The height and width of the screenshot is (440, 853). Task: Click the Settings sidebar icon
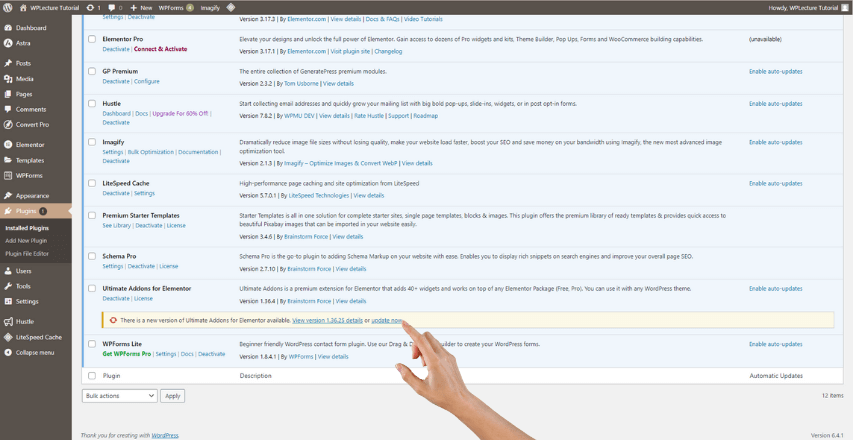tap(8, 301)
